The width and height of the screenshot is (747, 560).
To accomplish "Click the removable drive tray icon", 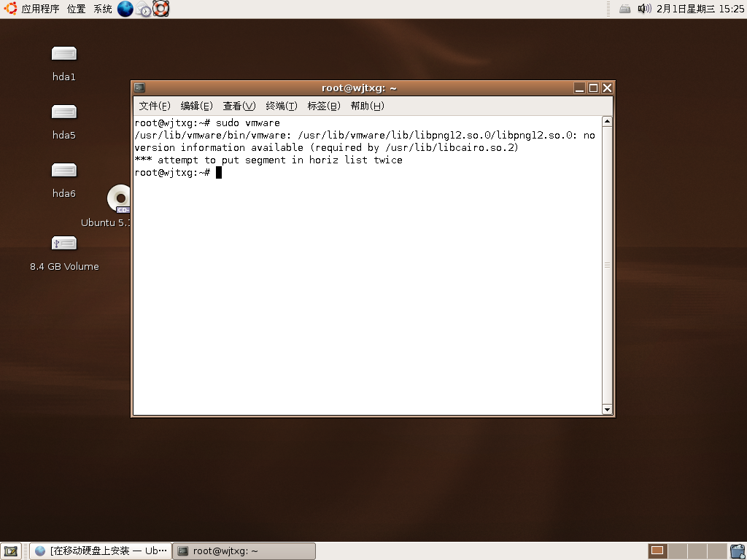I will click(x=625, y=9).
